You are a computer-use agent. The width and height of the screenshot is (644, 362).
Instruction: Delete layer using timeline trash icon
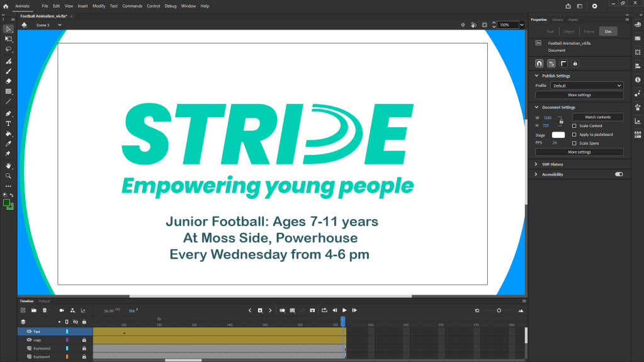45,310
